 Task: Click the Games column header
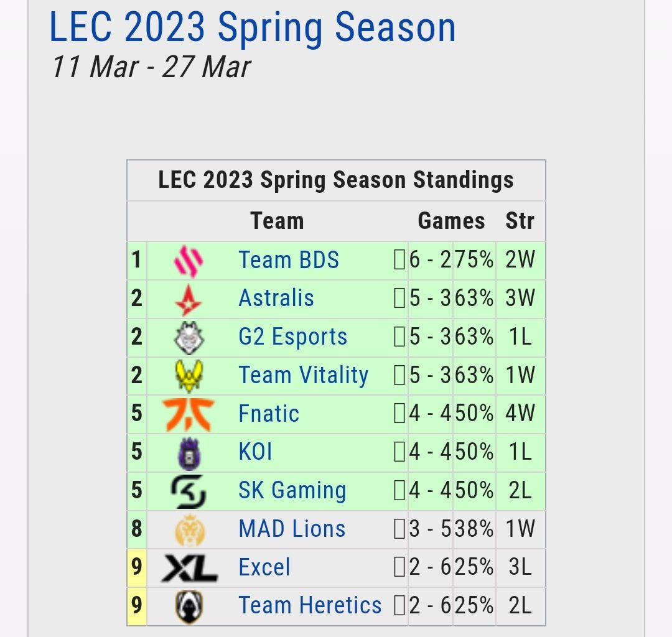(x=451, y=221)
